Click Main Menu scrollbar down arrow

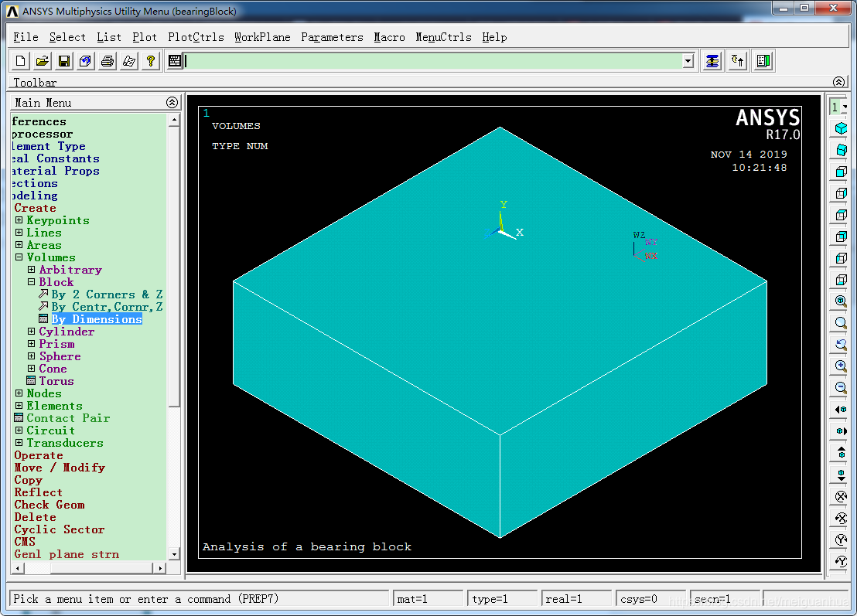pyautogui.click(x=174, y=553)
